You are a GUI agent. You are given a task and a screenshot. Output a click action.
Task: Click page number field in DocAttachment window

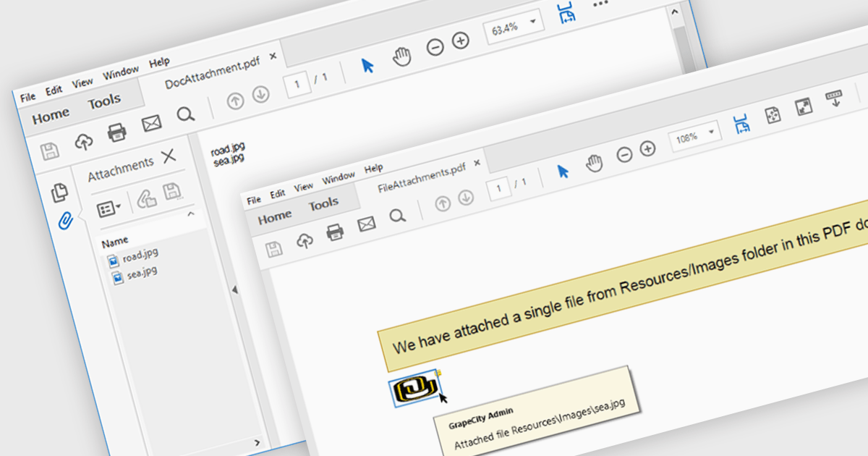pyautogui.click(x=297, y=85)
